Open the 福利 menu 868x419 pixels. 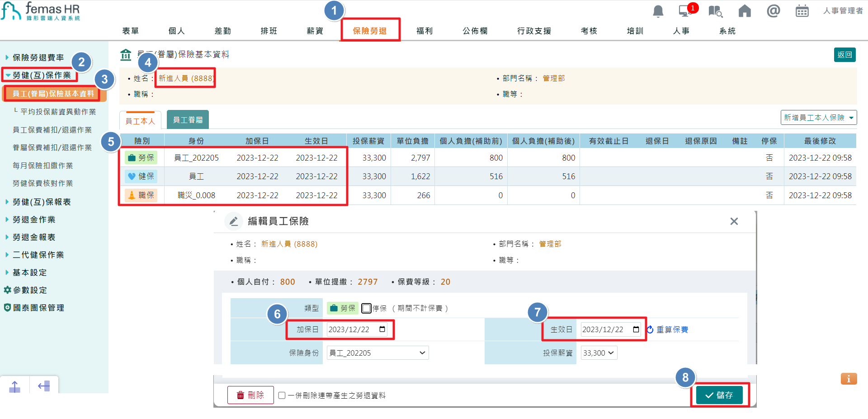coord(424,31)
